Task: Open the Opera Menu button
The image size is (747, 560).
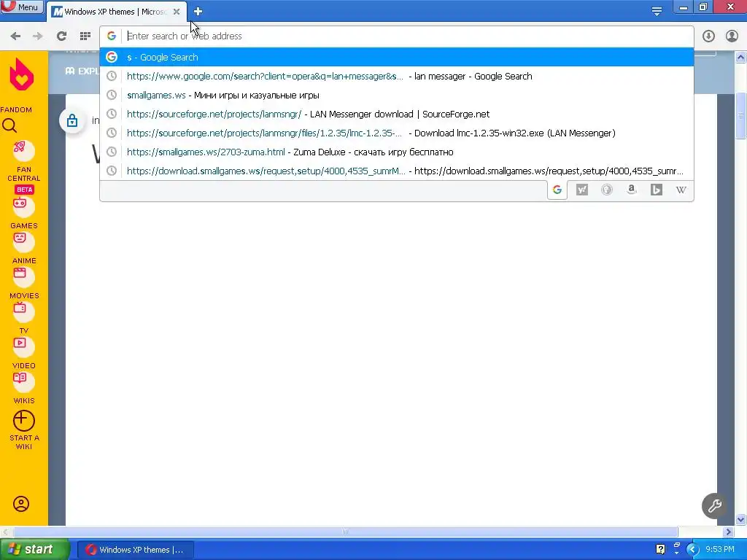Action: (x=22, y=7)
